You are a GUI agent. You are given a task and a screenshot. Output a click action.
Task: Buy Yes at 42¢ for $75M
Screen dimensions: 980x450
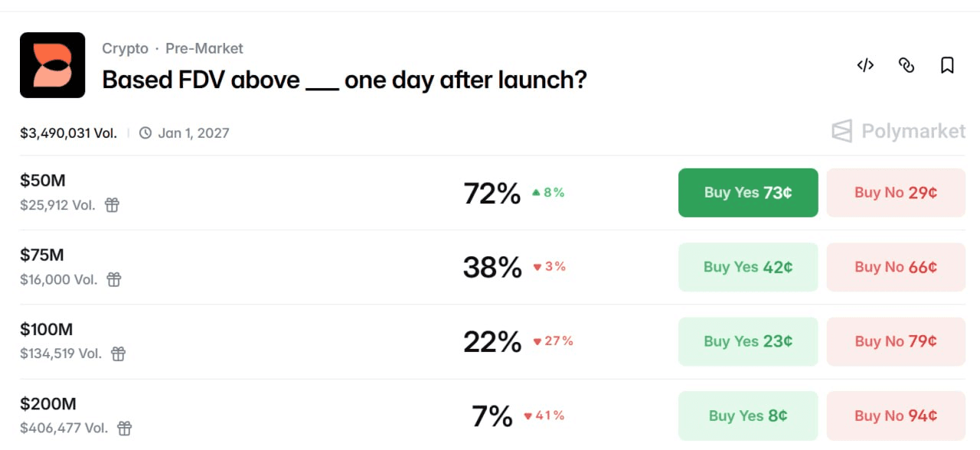pos(748,267)
